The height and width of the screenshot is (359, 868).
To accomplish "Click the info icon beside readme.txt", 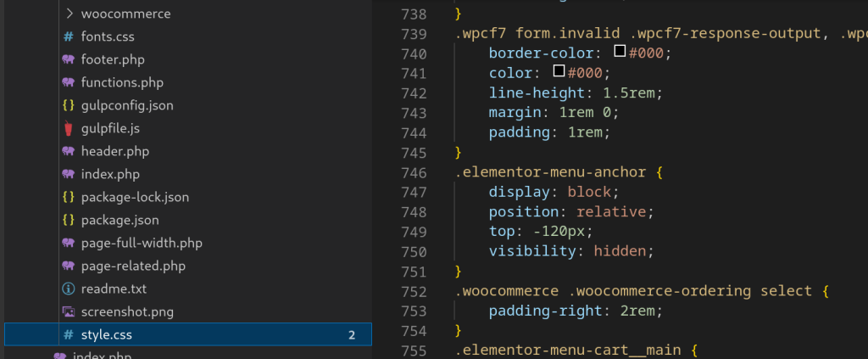I will coord(68,289).
